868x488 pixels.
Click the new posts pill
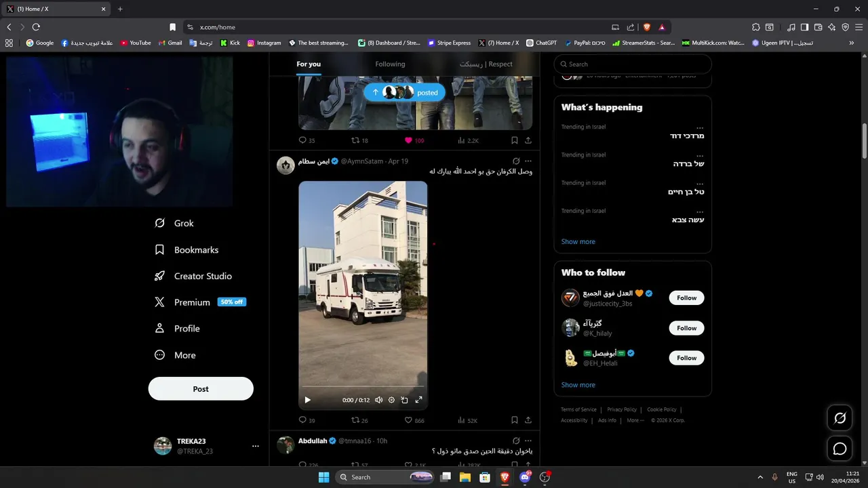tap(405, 92)
